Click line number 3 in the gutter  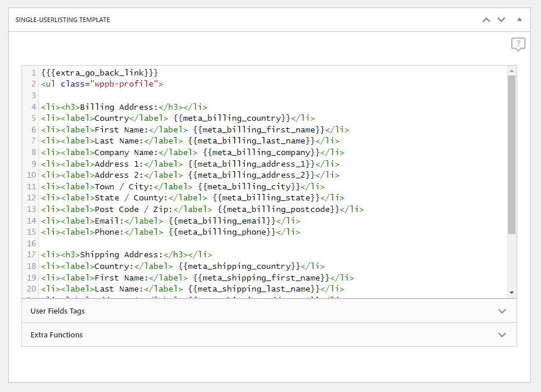[x=34, y=95]
